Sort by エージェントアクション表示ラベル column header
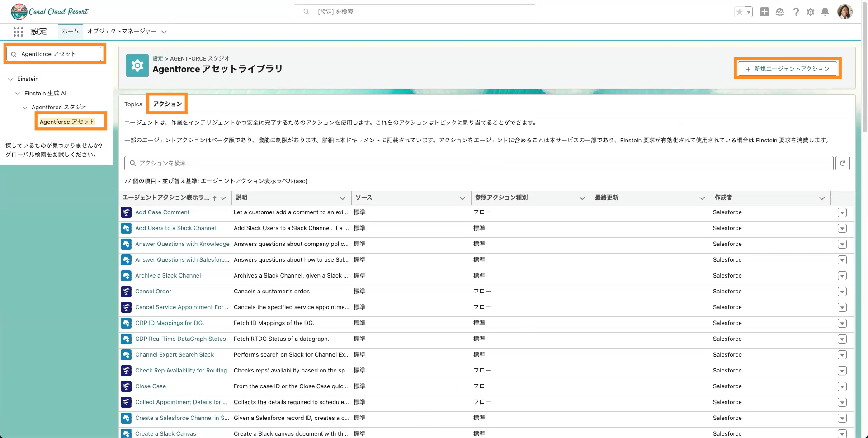This screenshot has height=438, width=868. pos(166,198)
